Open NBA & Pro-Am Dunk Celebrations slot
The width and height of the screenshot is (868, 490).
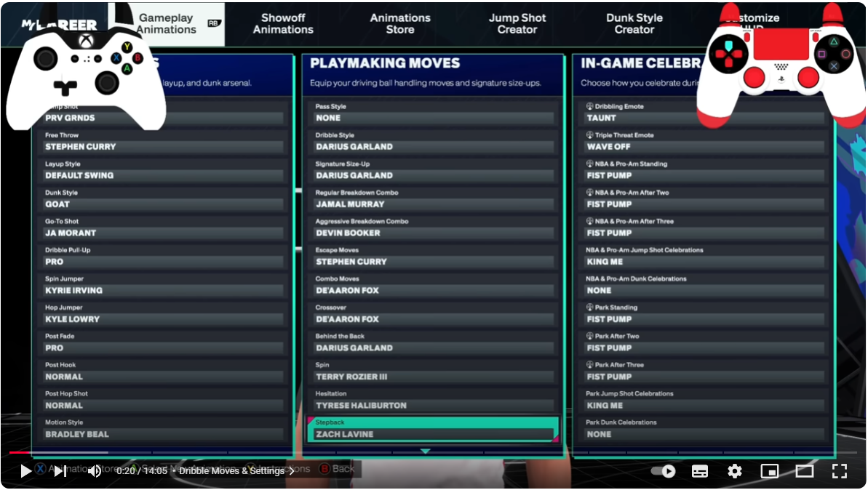[x=704, y=286]
